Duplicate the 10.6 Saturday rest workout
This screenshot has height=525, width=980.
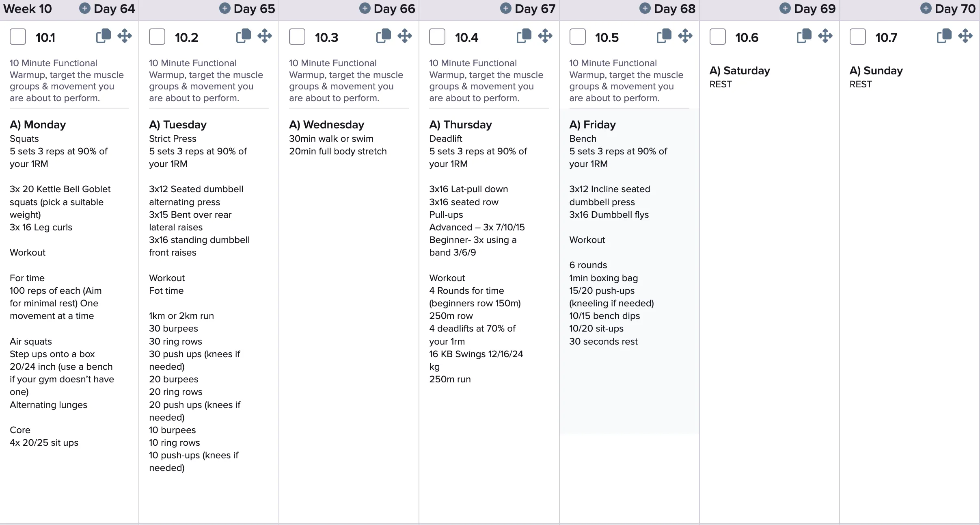tap(804, 36)
